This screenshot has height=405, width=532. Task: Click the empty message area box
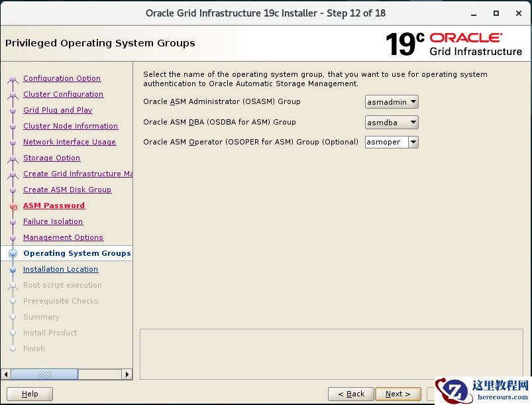tap(331, 354)
